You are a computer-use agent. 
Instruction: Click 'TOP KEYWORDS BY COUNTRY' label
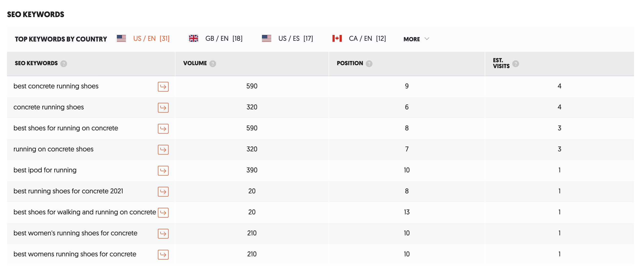(x=61, y=39)
